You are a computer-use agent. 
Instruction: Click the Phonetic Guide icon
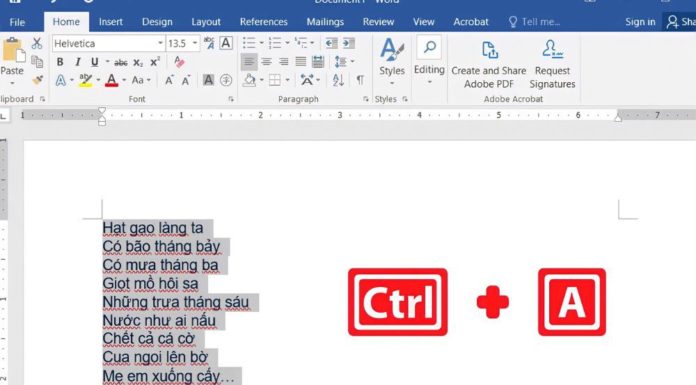(209, 44)
